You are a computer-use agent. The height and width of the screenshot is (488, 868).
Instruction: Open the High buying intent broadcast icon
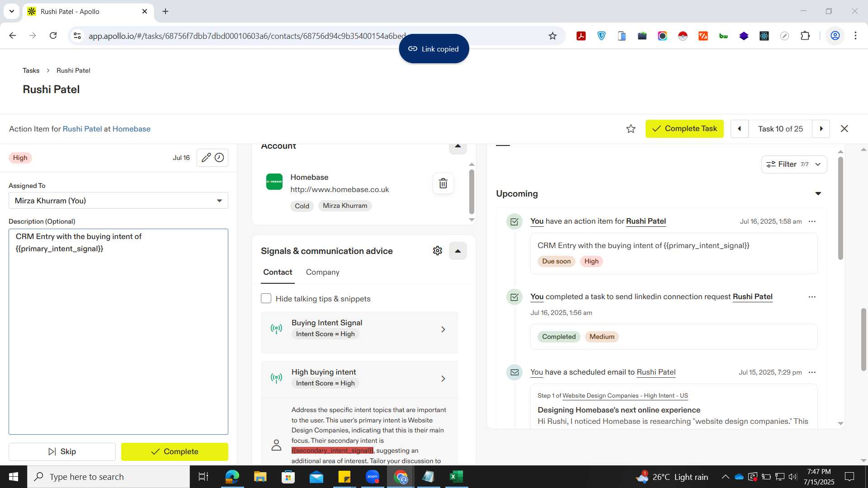coord(276,378)
